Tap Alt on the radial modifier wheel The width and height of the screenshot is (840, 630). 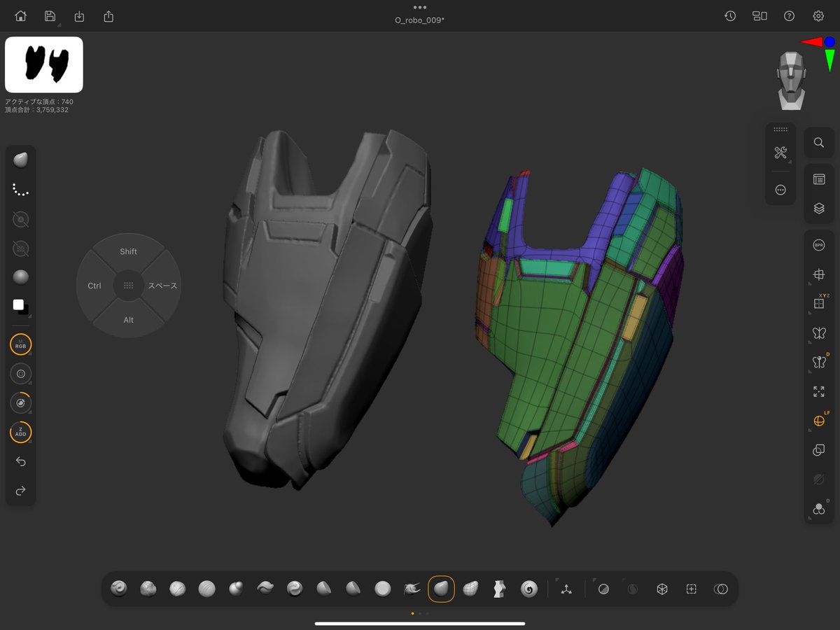pos(128,320)
